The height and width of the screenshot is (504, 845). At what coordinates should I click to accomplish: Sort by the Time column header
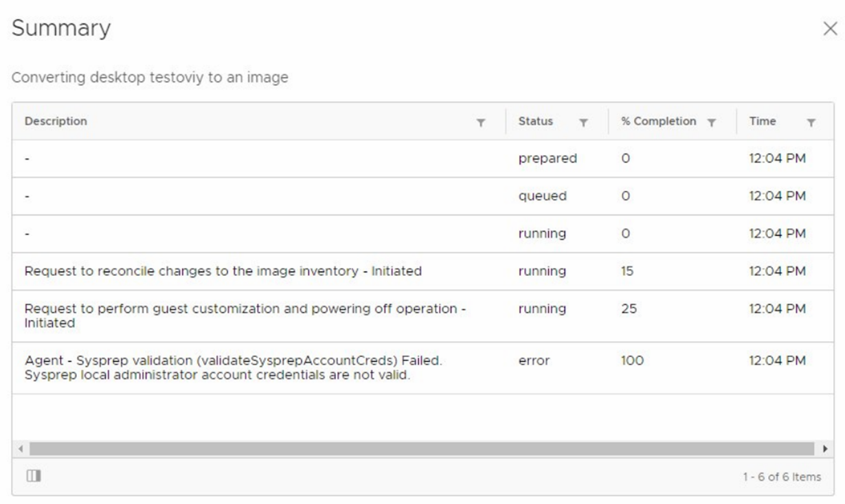(763, 122)
